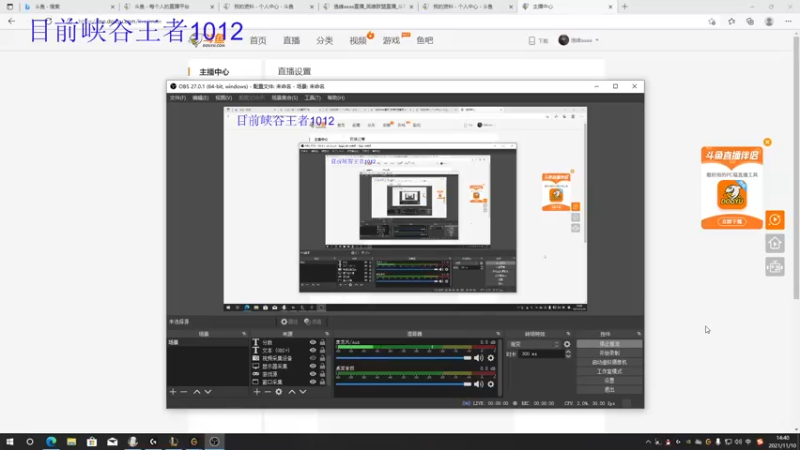The height and width of the screenshot is (450, 800).
Task: Click the home side icon on Douyu page
Action: click(x=774, y=243)
